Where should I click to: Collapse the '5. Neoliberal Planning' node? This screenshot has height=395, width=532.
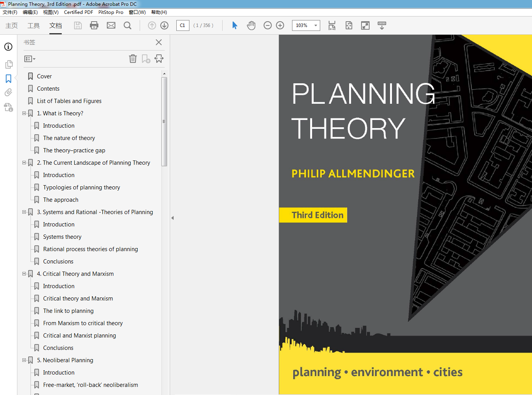click(x=24, y=360)
